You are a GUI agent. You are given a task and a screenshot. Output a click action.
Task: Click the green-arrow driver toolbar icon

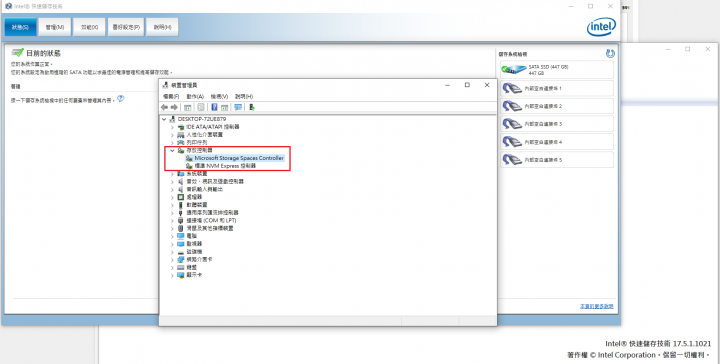point(252,107)
